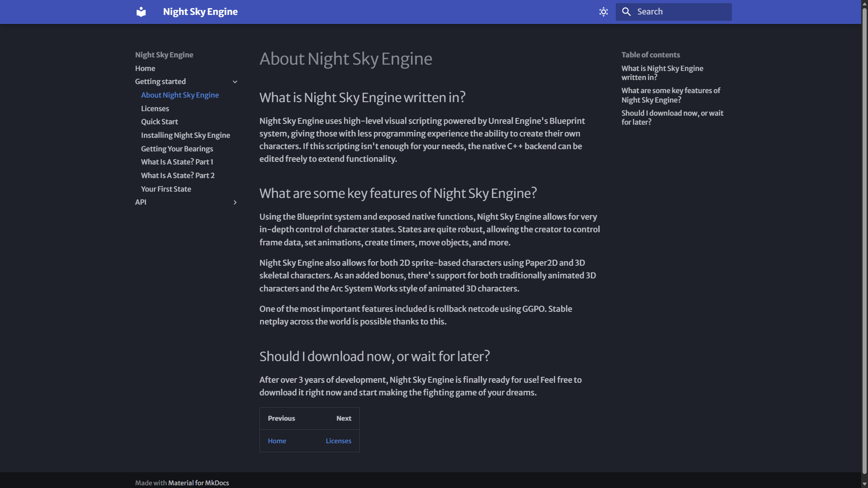The width and height of the screenshot is (868, 488).
Task: Jump to 'written in?' section in contents
Action: pos(662,73)
